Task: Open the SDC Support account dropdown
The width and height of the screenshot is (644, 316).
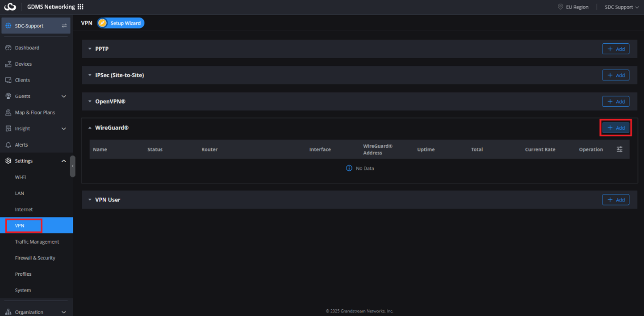Action: pyautogui.click(x=622, y=7)
